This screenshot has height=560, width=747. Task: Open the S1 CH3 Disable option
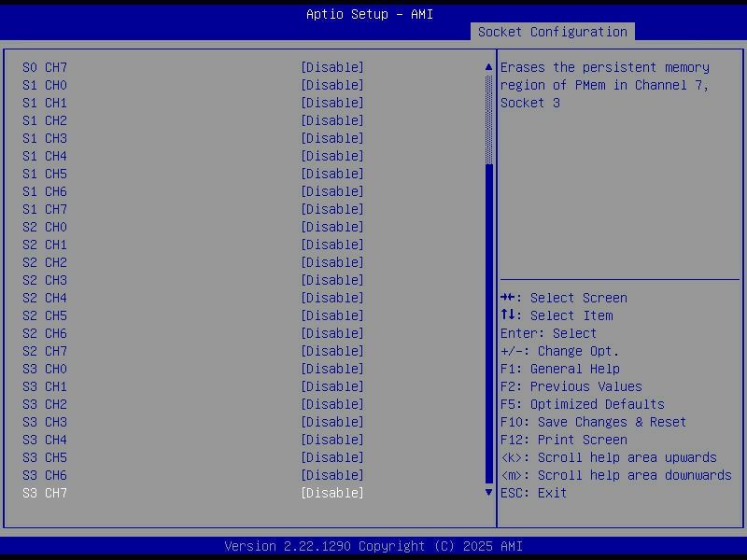pyautogui.click(x=332, y=138)
